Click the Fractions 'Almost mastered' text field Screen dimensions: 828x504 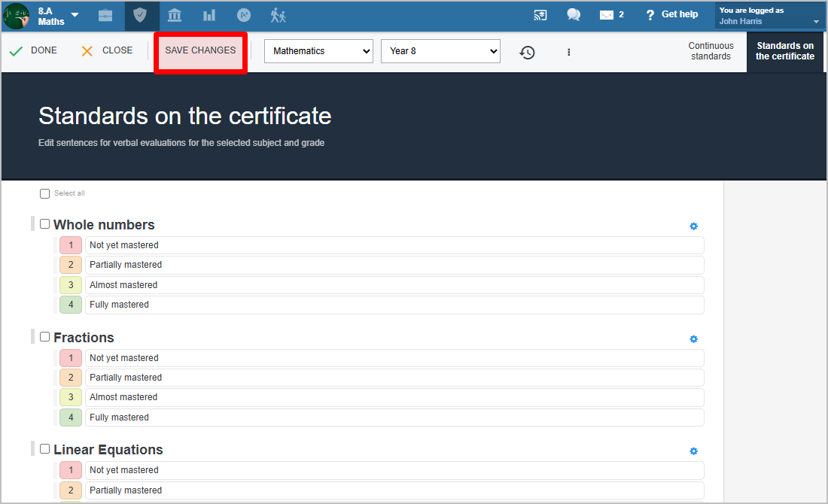pyautogui.click(x=394, y=397)
